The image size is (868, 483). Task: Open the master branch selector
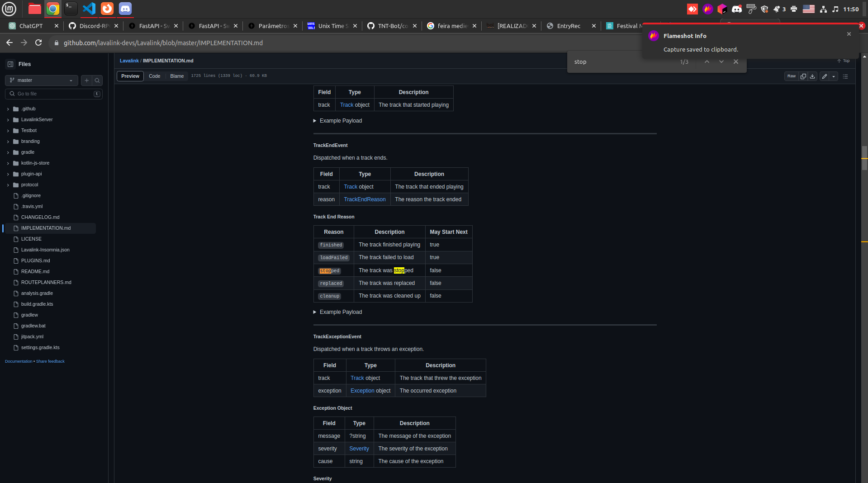pyautogui.click(x=41, y=80)
